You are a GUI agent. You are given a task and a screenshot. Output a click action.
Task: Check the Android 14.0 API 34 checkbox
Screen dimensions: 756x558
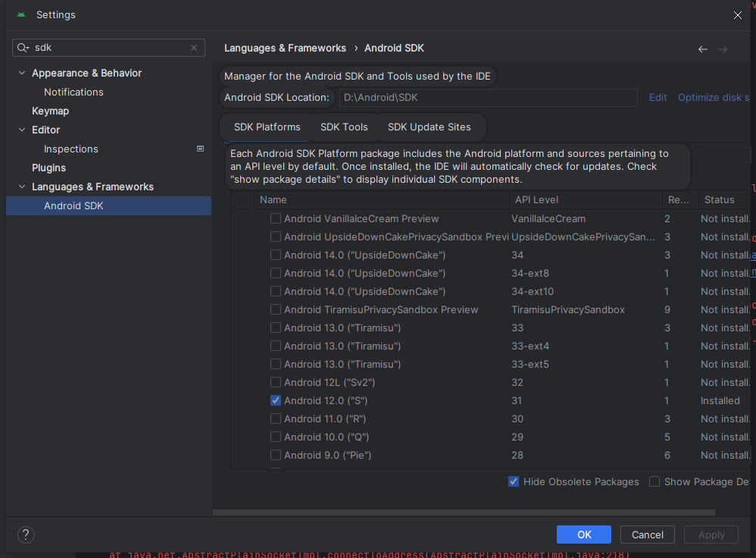pyautogui.click(x=276, y=255)
